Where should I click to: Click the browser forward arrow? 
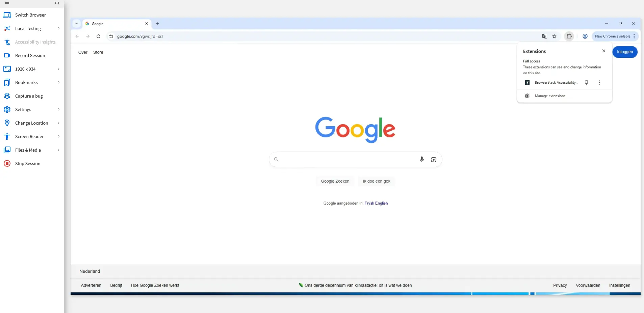pos(88,36)
